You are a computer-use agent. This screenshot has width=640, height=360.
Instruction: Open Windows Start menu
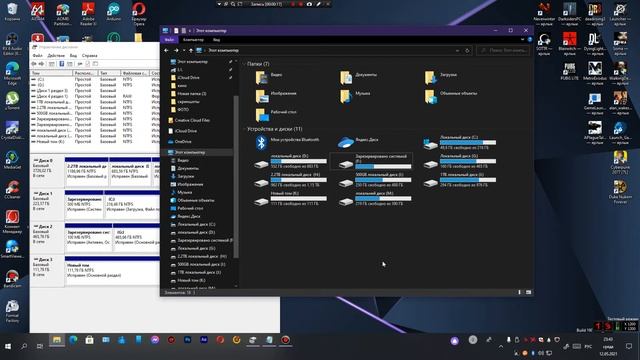click(8, 347)
